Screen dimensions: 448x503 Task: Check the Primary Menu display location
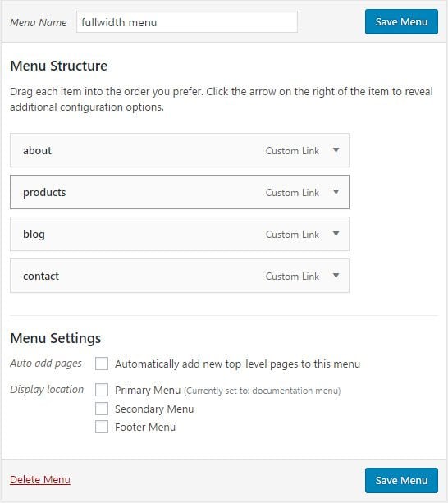click(102, 390)
